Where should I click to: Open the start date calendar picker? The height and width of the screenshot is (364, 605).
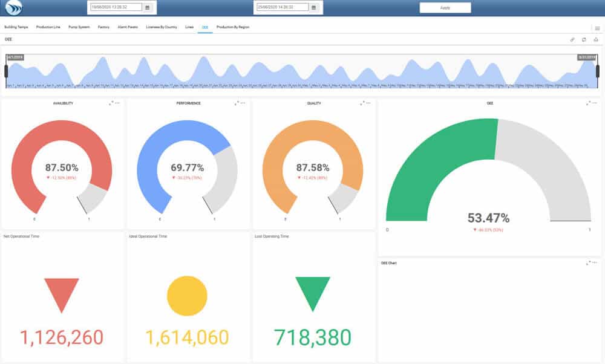(x=147, y=7)
